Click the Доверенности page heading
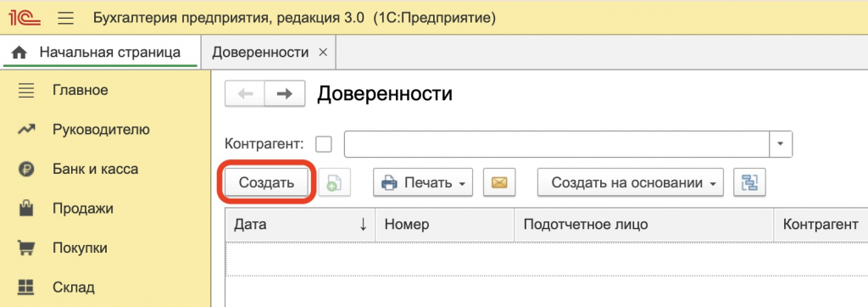 [385, 94]
